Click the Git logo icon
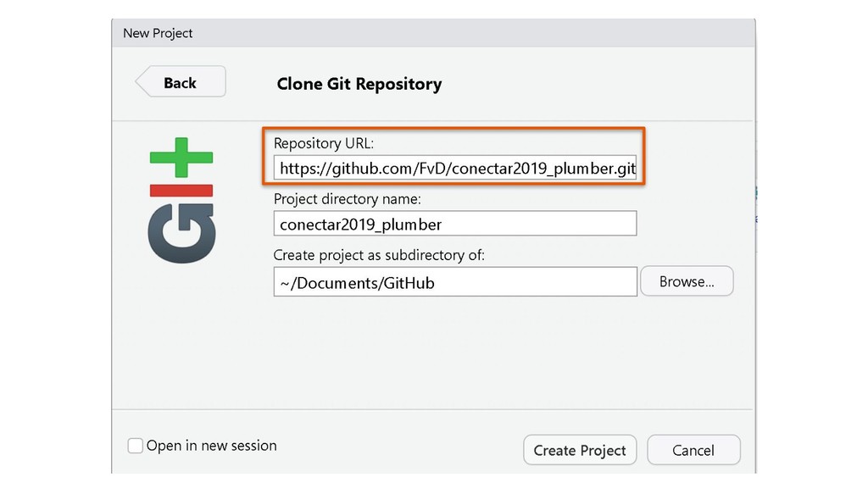Image resolution: width=868 pixels, height=488 pixels. [x=181, y=200]
